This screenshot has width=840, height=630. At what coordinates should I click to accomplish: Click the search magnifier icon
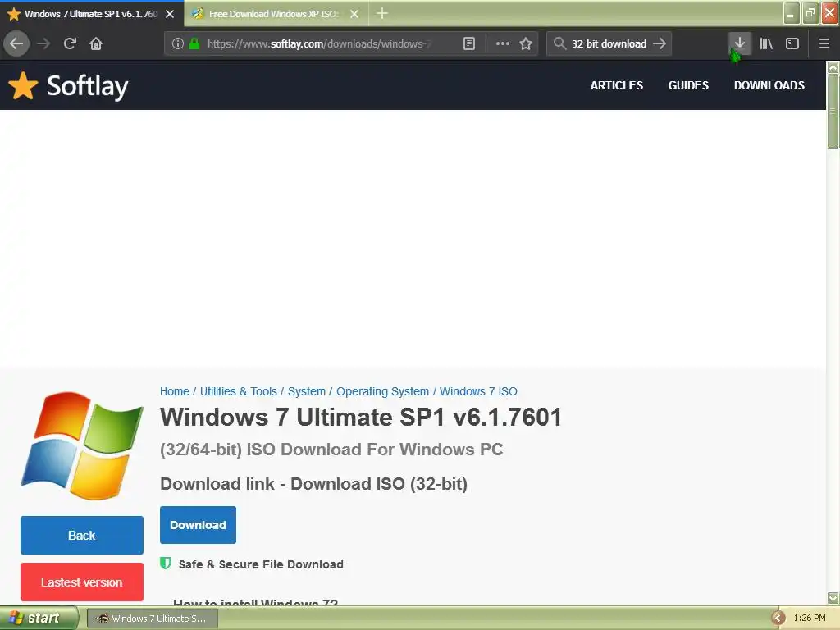559,43
